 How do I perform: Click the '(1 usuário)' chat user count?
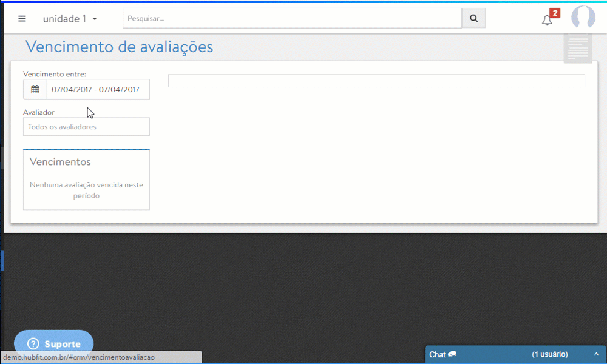coord(550,354)
